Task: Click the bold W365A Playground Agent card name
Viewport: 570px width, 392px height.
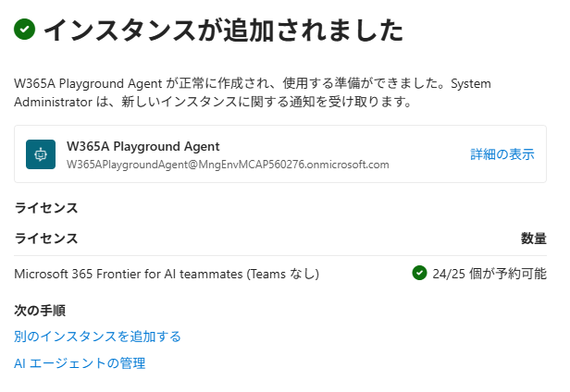Action: pyautogui.click(x=143, y=146)
